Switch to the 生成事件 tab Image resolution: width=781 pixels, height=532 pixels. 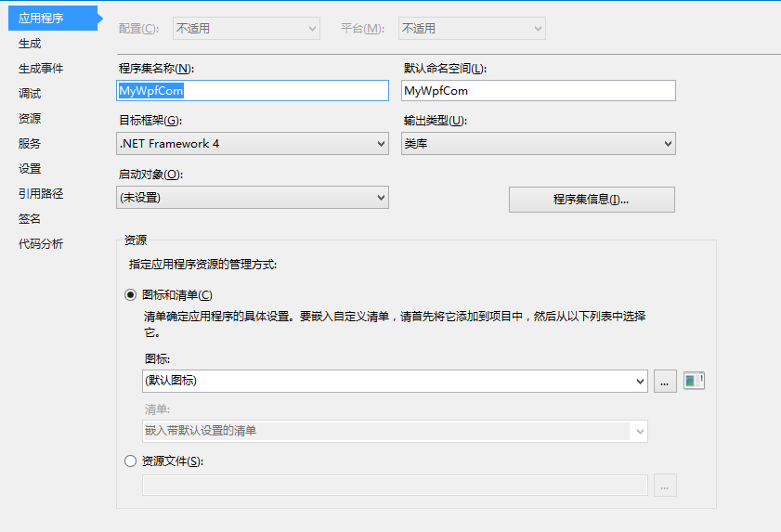click(41, 69)
